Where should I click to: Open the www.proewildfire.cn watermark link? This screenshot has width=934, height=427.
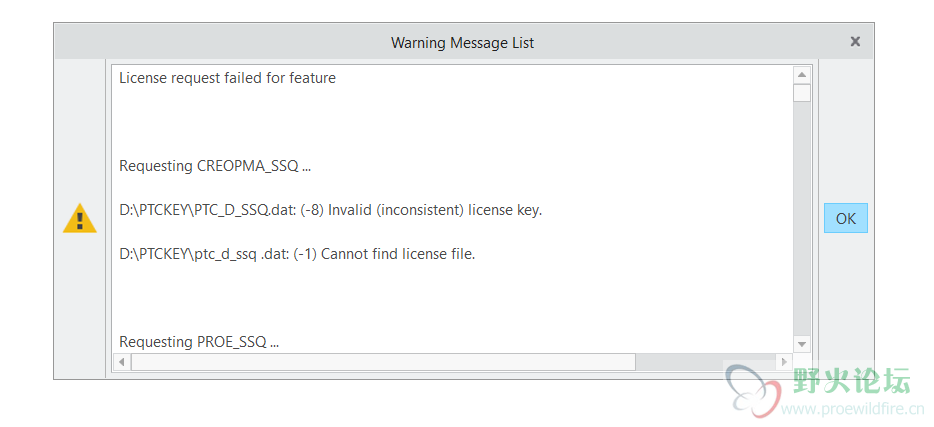tap(852, 409)
